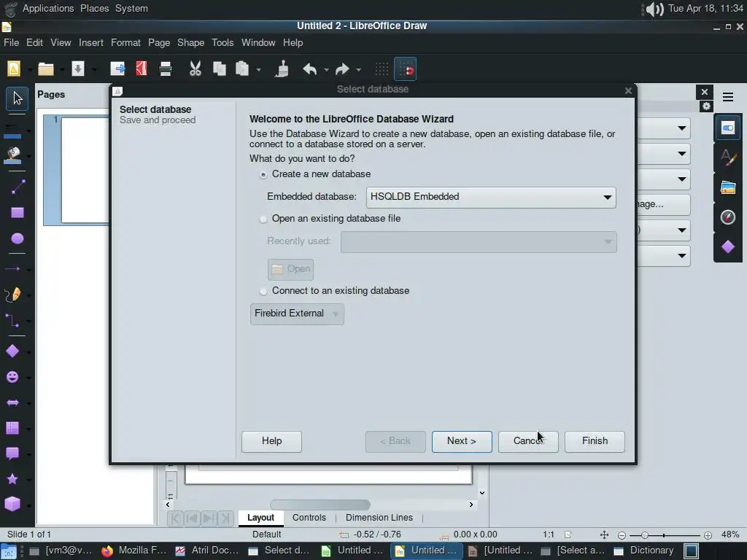
Task: Switch to Mozilla Firefox in taskbar
Action: [134, 551]
